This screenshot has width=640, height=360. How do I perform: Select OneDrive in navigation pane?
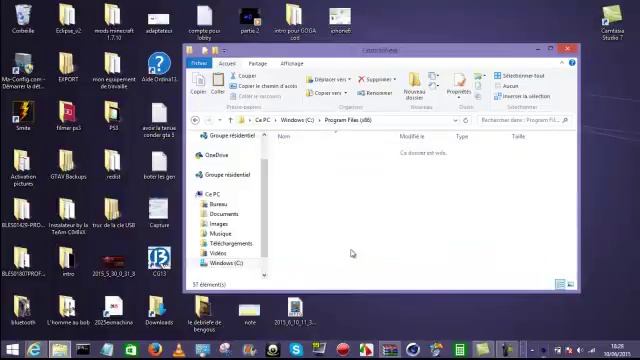212,155
